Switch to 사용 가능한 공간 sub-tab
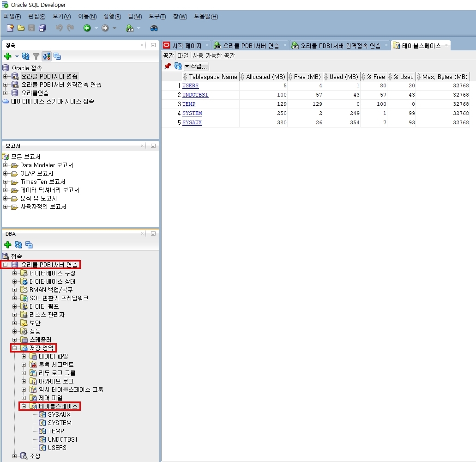The height and width of the screenshot is (462, 476). [214, 55]
